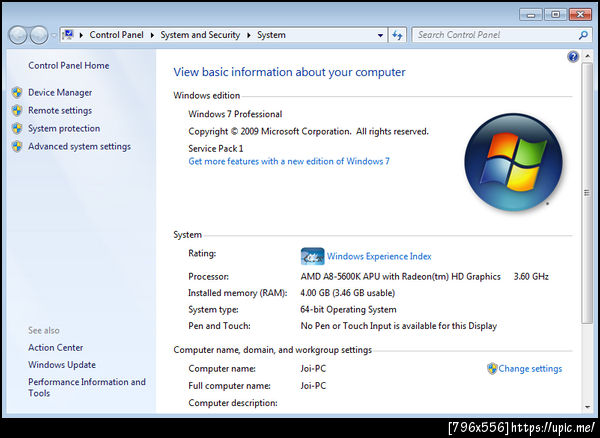The width and height of the screenshot is (600, 438).
Task: Open Advanced system settings link
Action: click(x=79, y=147)
